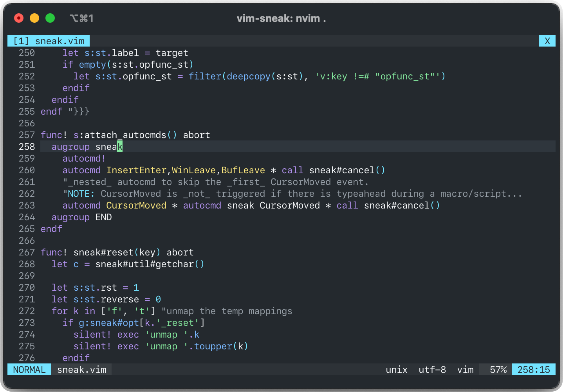563x392 pixels.
Task: Click the utf-8 encoding status entry
Action: 432,370
